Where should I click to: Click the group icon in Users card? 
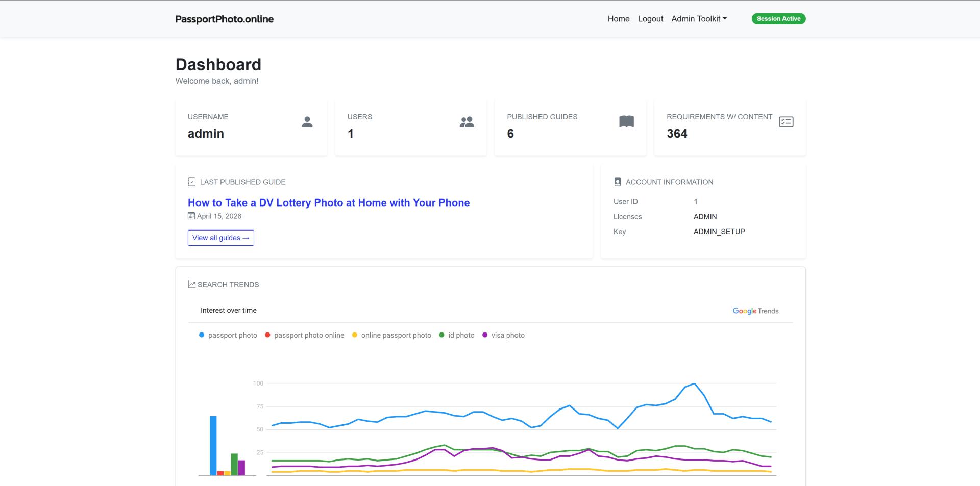point(467,122)
